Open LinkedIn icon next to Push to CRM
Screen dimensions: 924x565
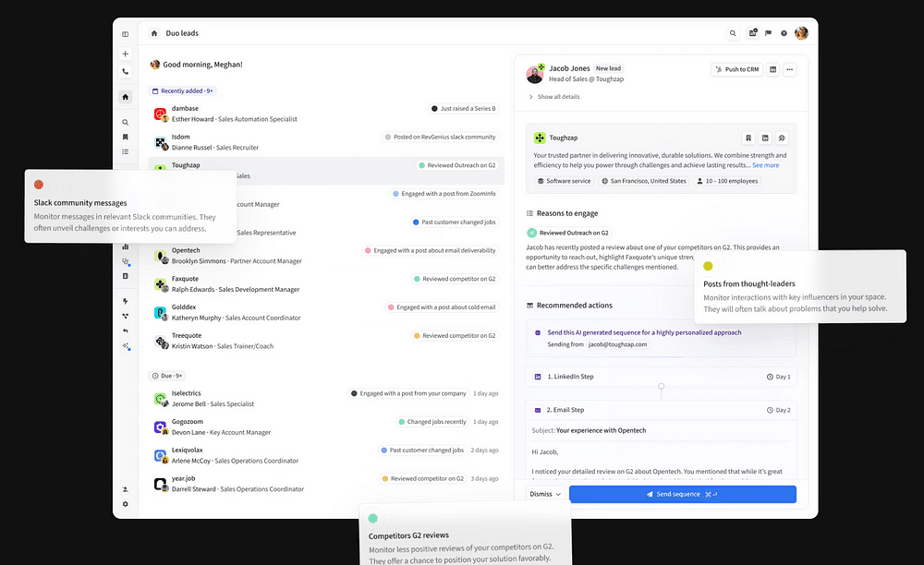tap(772, 69)
